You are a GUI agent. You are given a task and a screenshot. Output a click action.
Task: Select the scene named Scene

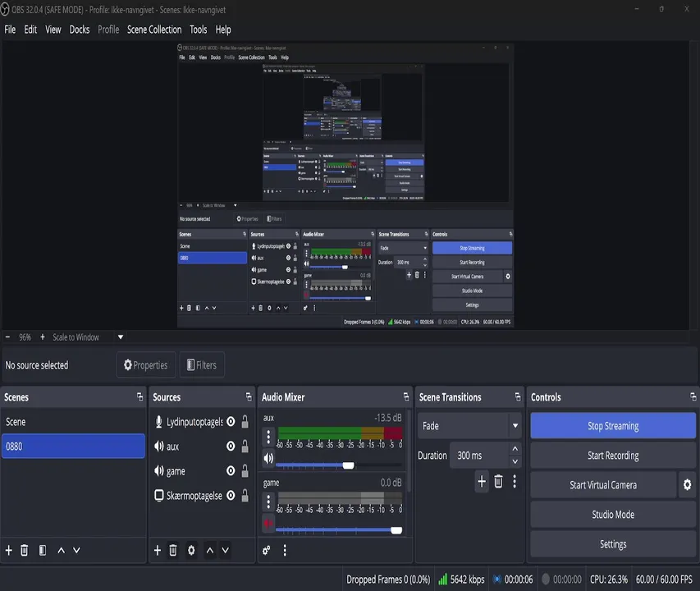(x=73, y=422)
